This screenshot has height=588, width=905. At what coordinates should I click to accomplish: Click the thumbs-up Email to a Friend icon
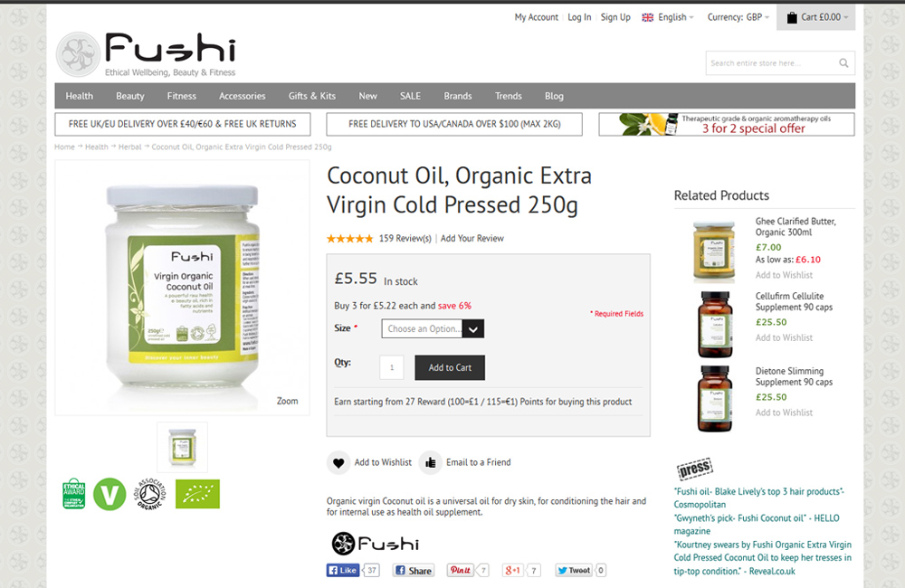pyautogui.click(x=431, y=462)
